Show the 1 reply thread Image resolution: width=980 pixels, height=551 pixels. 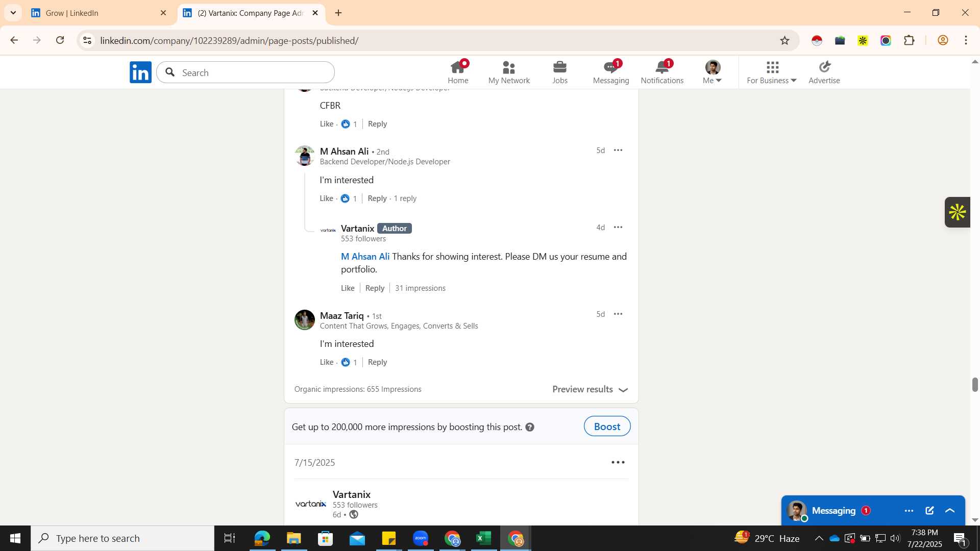(405, 198)
